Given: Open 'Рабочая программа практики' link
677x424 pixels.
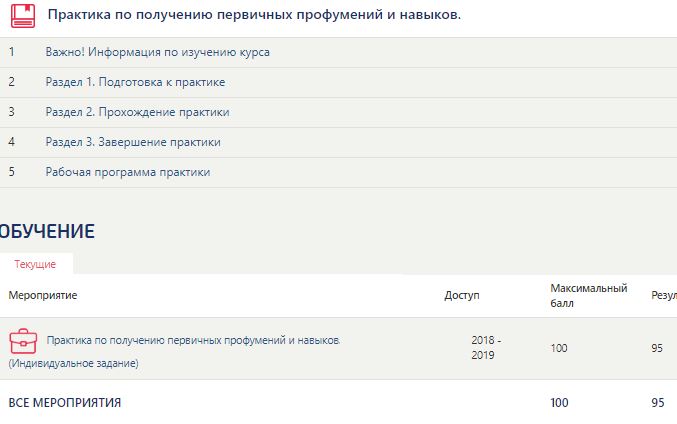Looking at the screenshot, I should click(x=128, y=172).
